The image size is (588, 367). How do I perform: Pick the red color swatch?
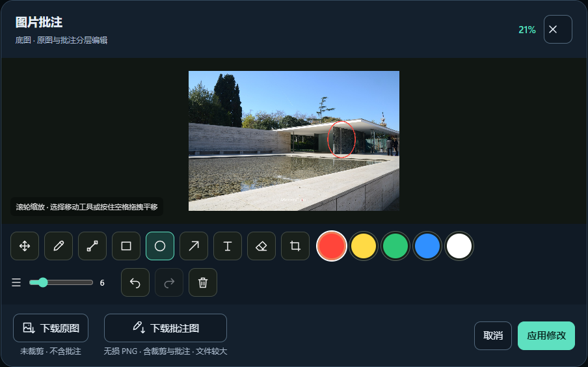[332, 246]
